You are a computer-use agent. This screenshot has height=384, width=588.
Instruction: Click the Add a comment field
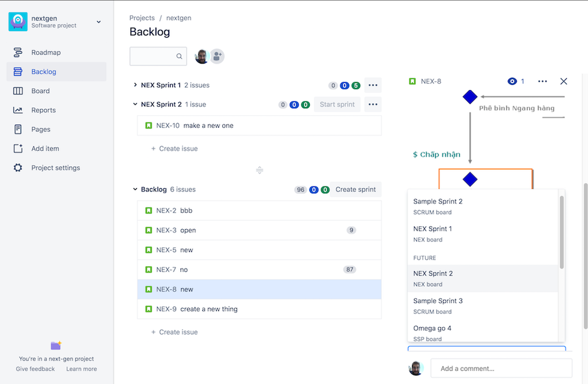coord(501,368)
